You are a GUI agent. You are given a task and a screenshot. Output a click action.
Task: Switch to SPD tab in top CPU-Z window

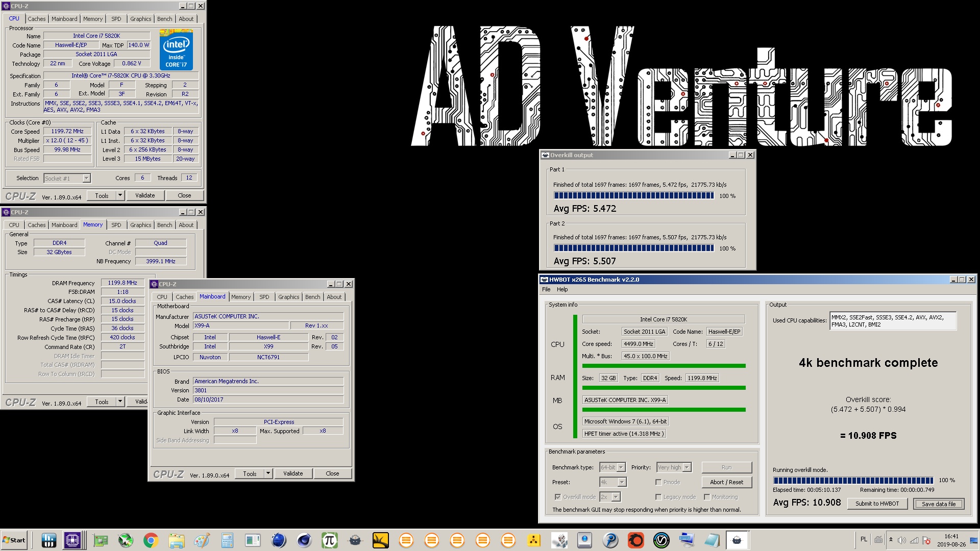(x=116, y=19)
